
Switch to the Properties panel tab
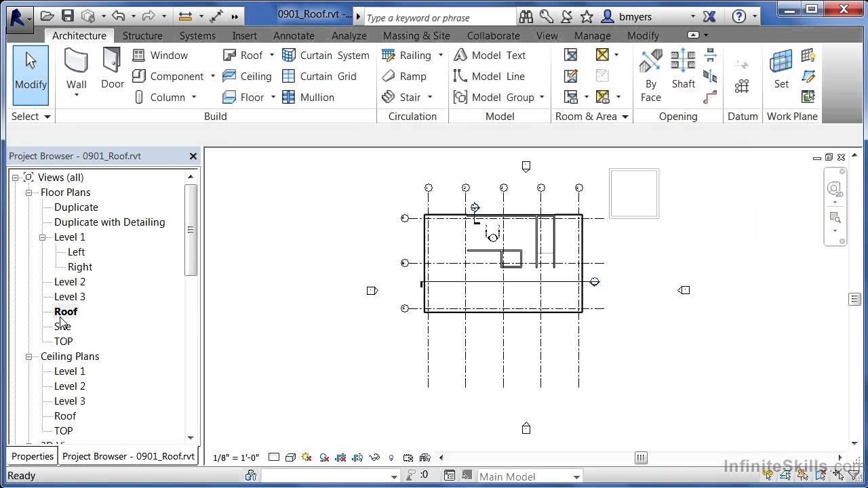(33, 456)
